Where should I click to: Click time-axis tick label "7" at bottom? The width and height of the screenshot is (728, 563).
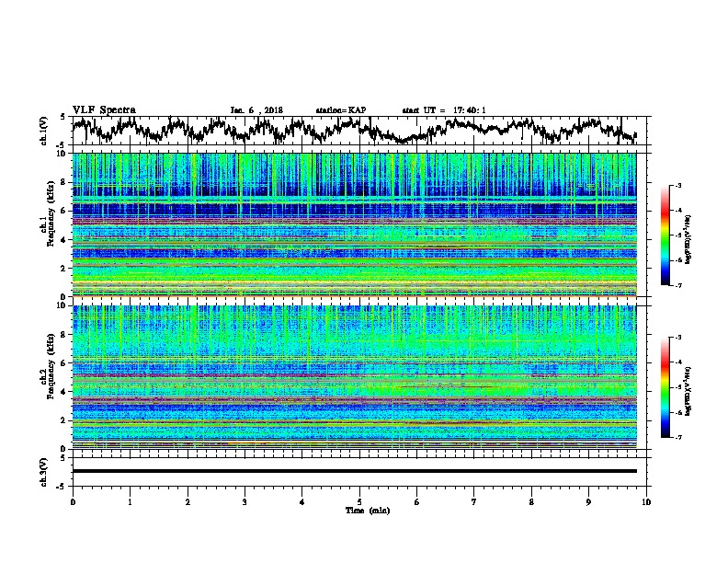(474, 502)
